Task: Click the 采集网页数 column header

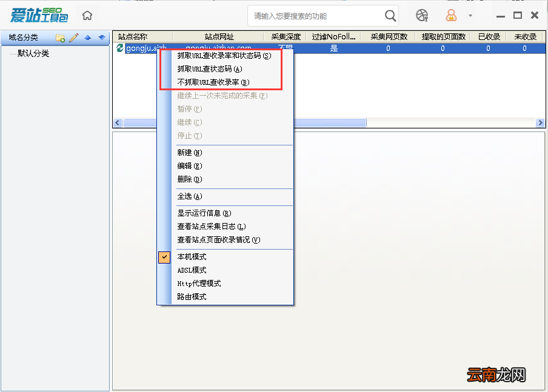Action: (x=389, y=37)
